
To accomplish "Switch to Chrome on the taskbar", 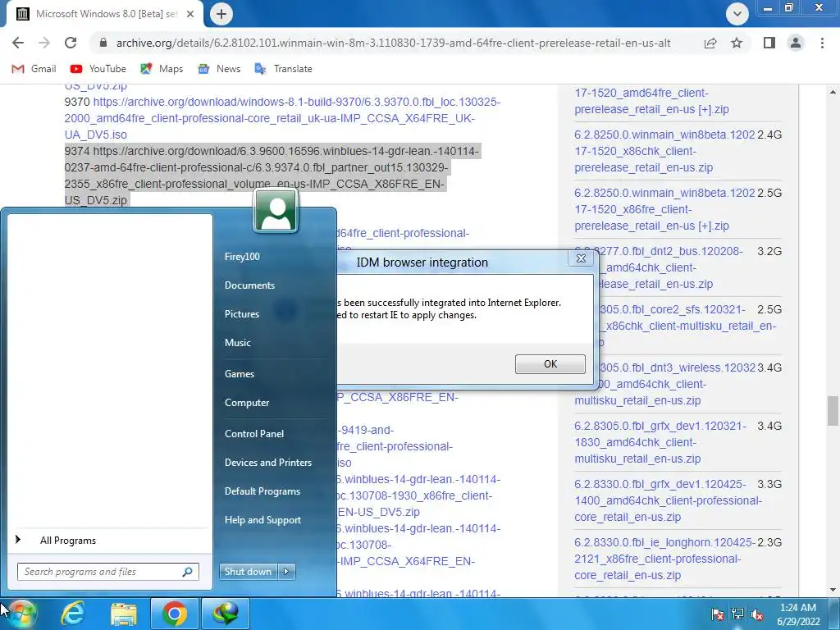I will [175, 614].
